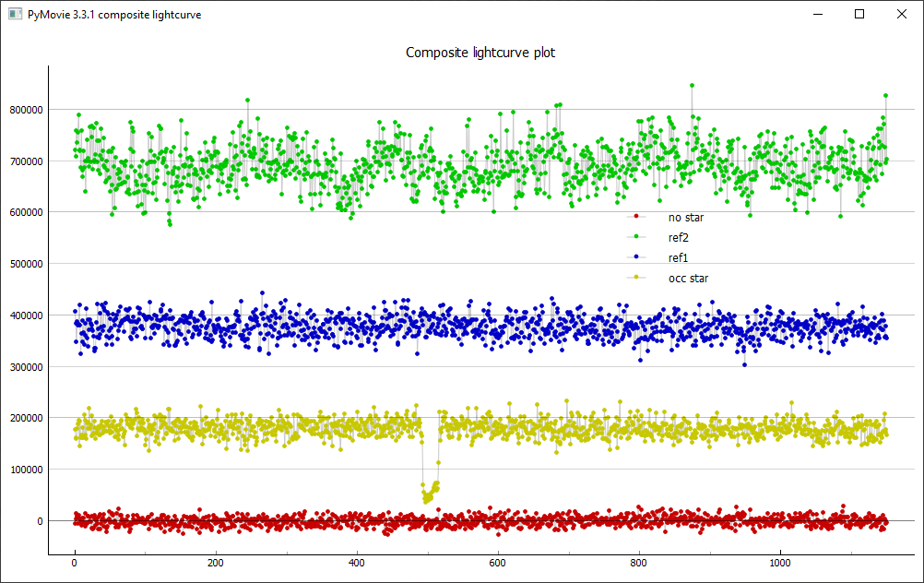Click the occultation dip in yellow curve

pyautogui.click(x=428, y=495)
